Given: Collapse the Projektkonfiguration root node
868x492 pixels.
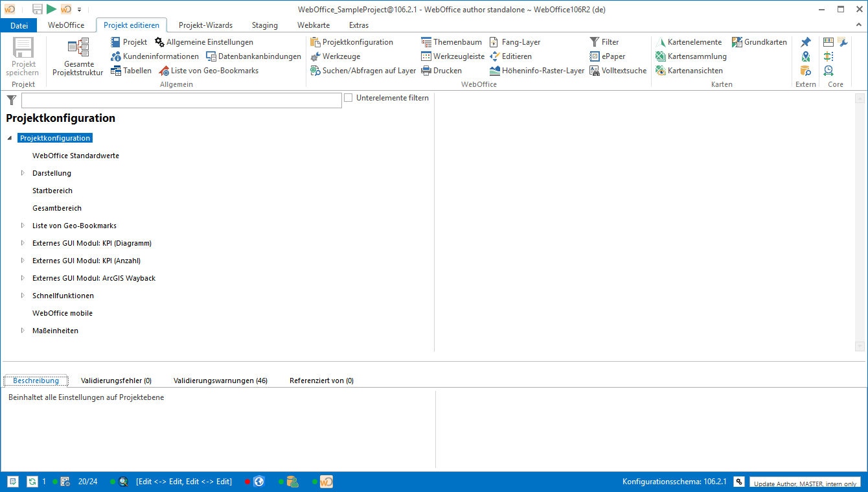Looking at the screenshot, I should tap(10, 138).
